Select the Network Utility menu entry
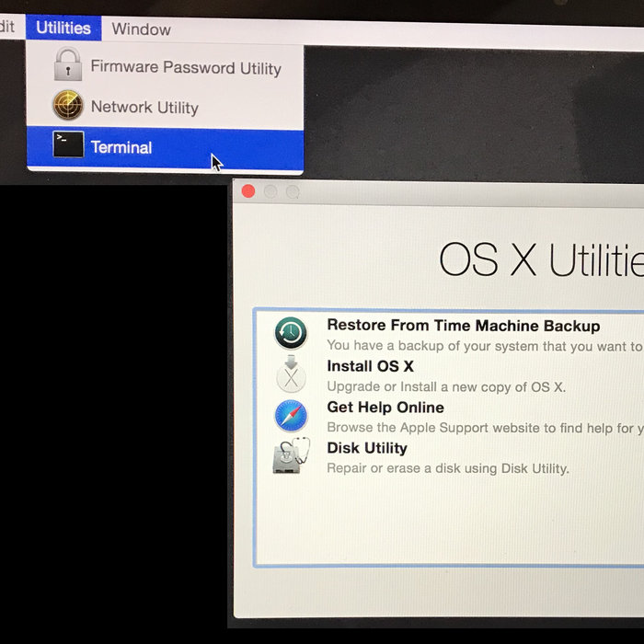Image resolution: width=644 pixels, height=644 pixels. (144, 108)
